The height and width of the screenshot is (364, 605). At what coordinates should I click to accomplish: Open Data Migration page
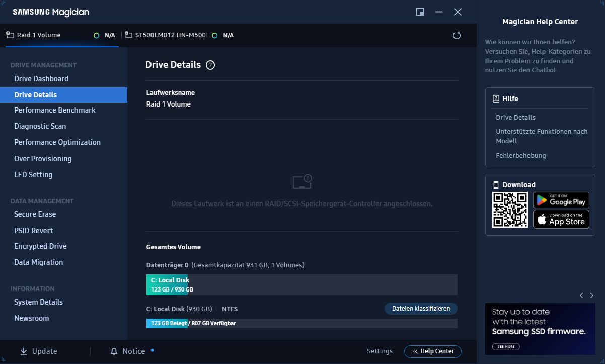coord(38,262)
